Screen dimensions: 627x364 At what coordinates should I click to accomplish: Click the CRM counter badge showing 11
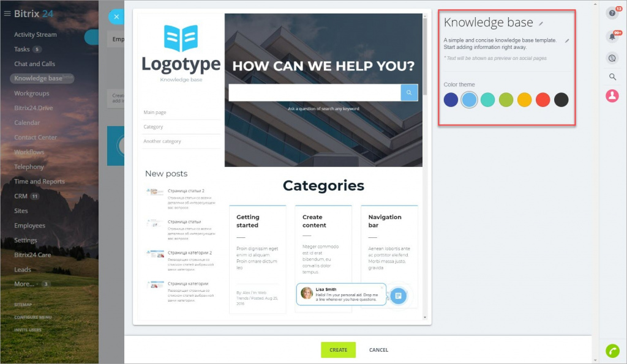click(x=35, y=196)
